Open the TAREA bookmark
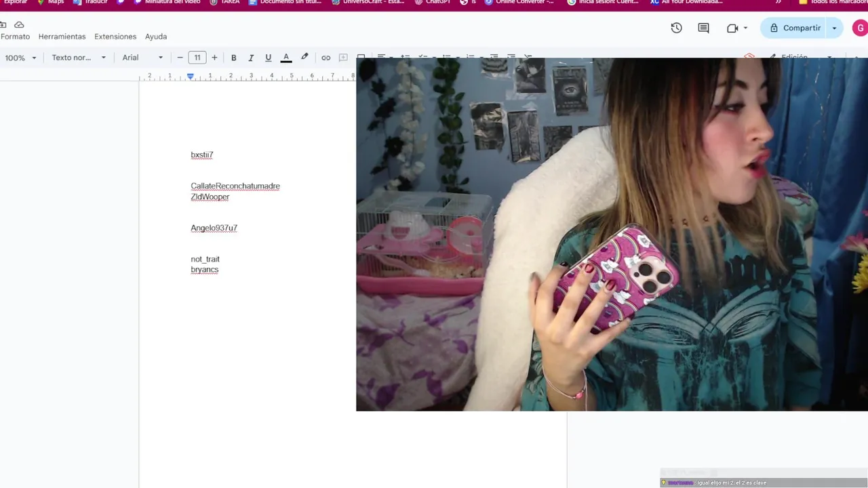 [x=225, y=3]
